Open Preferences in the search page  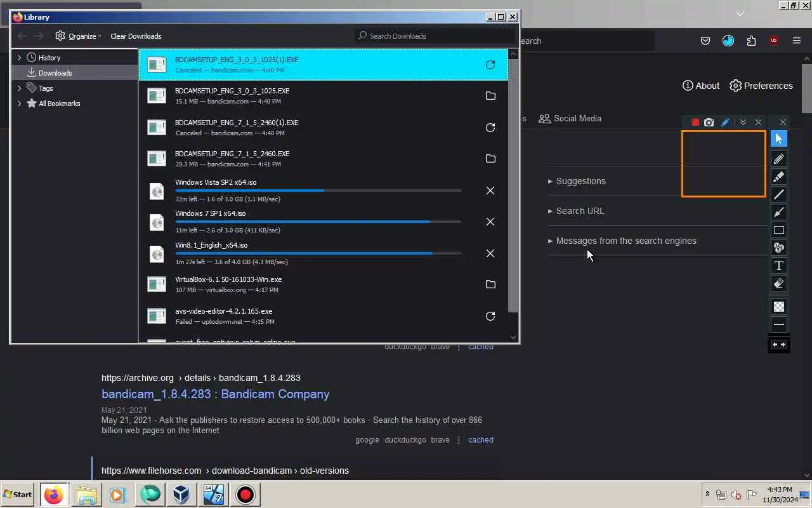pyautogui.click(x=761, y=86)
